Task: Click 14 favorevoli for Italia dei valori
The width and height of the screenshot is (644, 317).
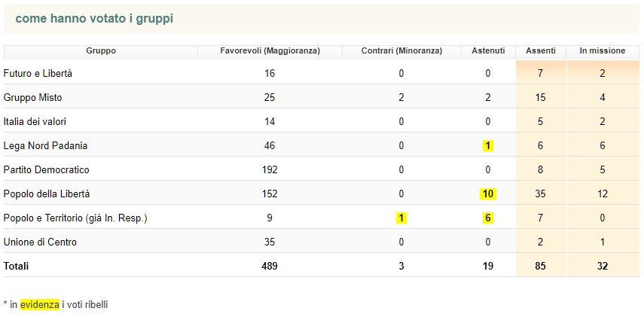Action: pyautogui.click(x=270, y=122)
